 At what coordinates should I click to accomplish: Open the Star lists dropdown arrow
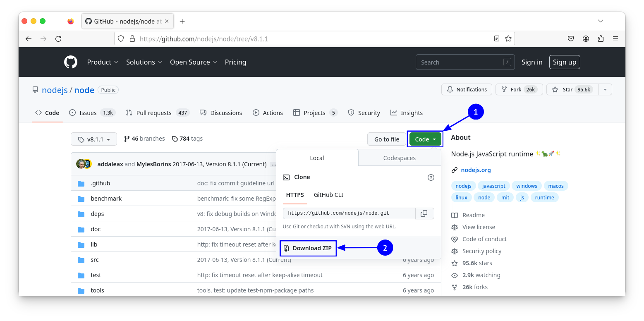pyautogui.click(x=605, y=89)
